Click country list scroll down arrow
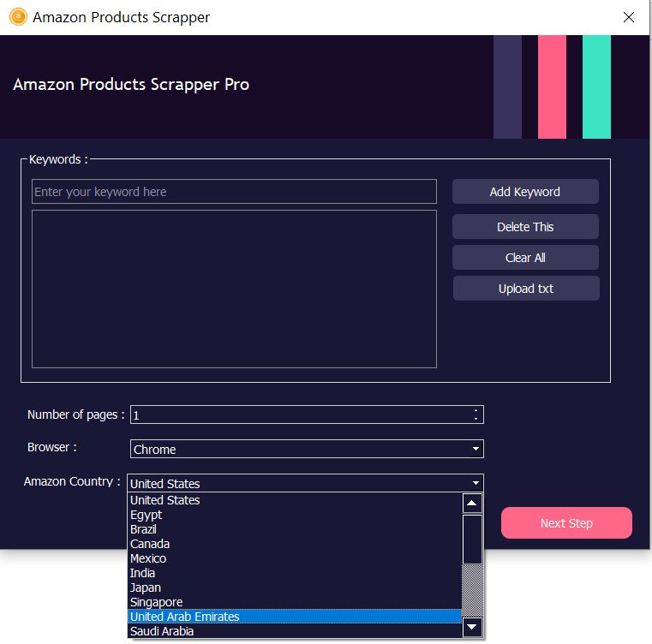Viewport: 652px width, 644px height. pos(472,627)
